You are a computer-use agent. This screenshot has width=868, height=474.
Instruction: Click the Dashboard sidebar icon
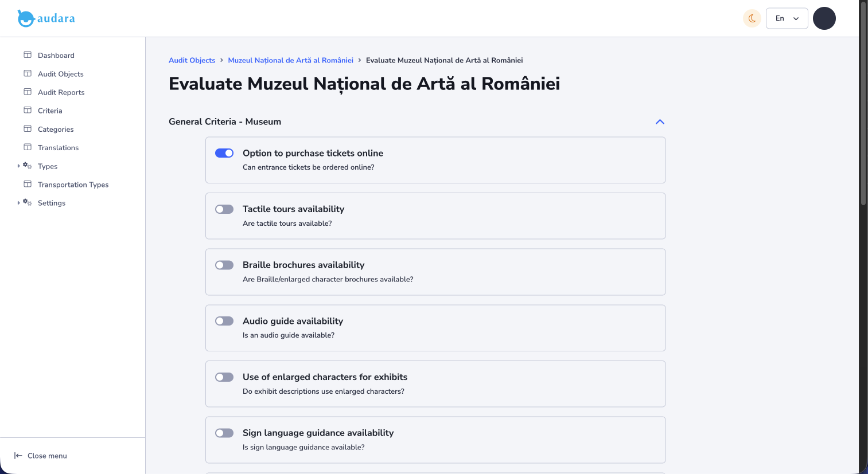point(28,55)
